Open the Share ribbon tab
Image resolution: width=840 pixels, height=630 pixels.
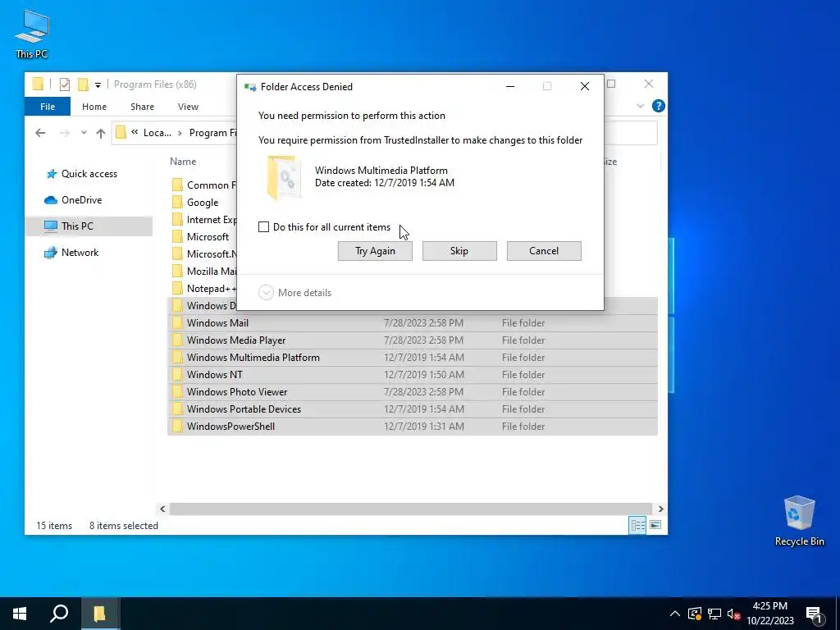tap(142, 107)
